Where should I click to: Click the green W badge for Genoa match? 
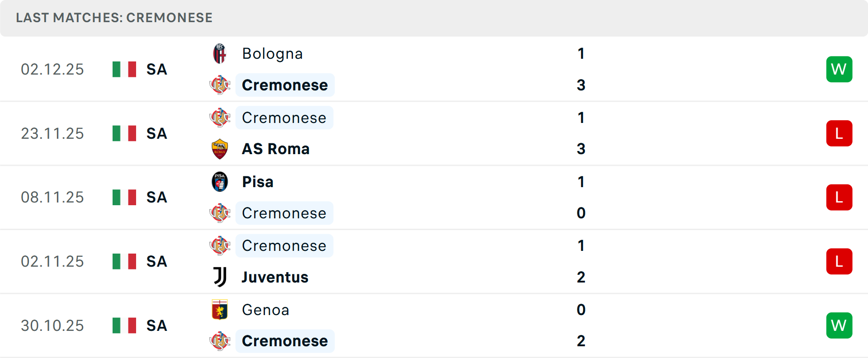839,325
